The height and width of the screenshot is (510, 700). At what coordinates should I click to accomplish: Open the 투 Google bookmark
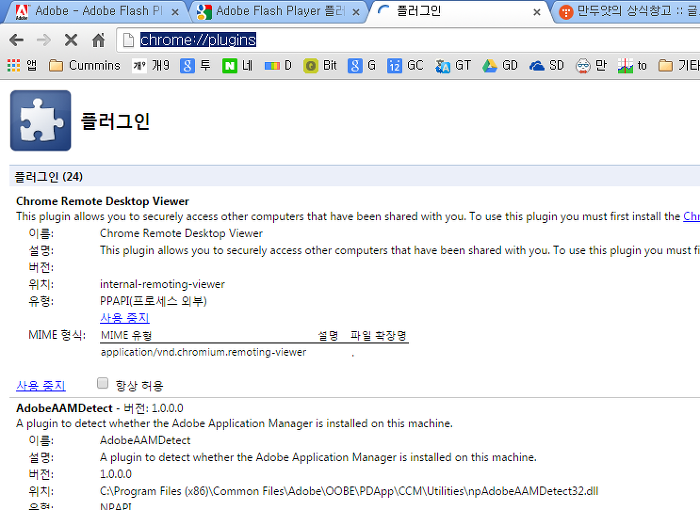195,66
